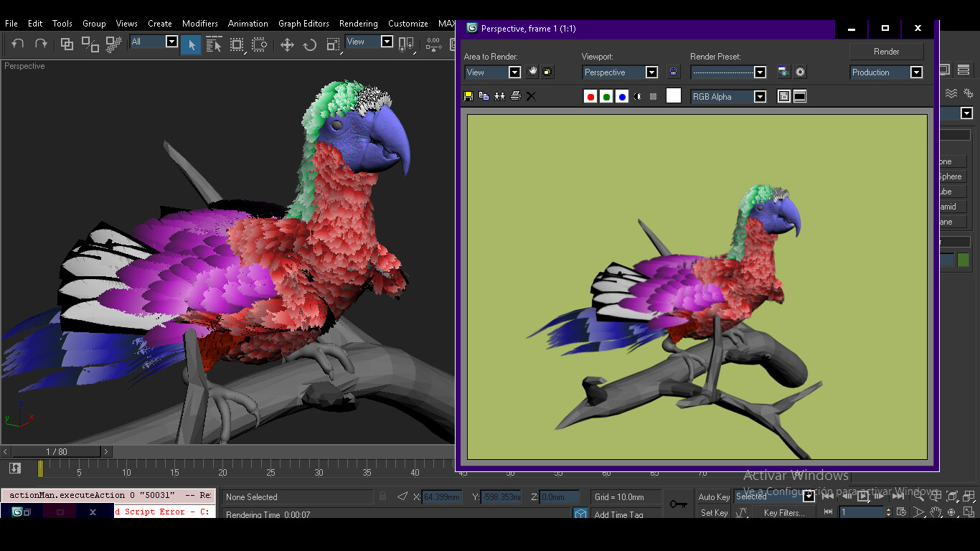The width and height of the screenshot is (980, 551).
Task: Click the Undo arrow in main toolbar
Action: click(18, 44)
